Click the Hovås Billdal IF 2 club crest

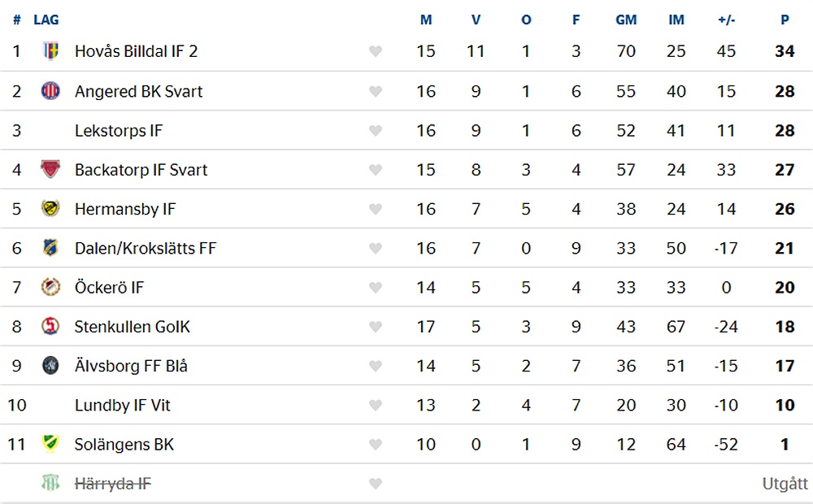[x=50, y=51]
